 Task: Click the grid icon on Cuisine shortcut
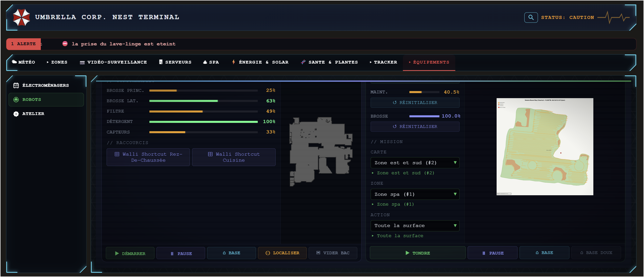pos(210,154)
